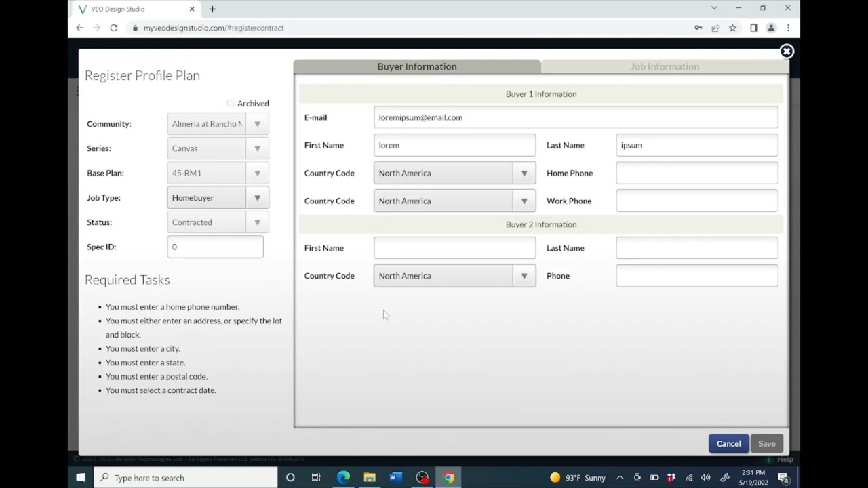Open the taskbar clock and date
Viewport: 868px width, 488px height.
coord(753,477)
